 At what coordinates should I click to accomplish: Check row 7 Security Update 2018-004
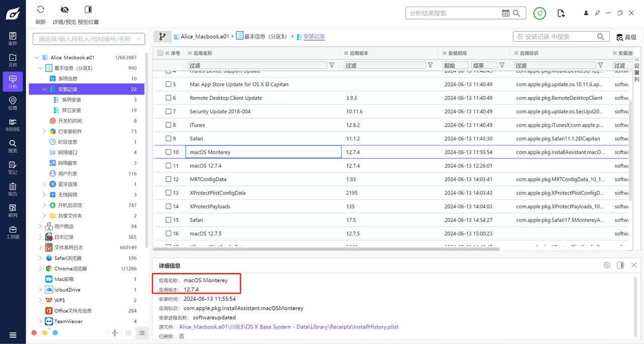[x=169, y=112]
